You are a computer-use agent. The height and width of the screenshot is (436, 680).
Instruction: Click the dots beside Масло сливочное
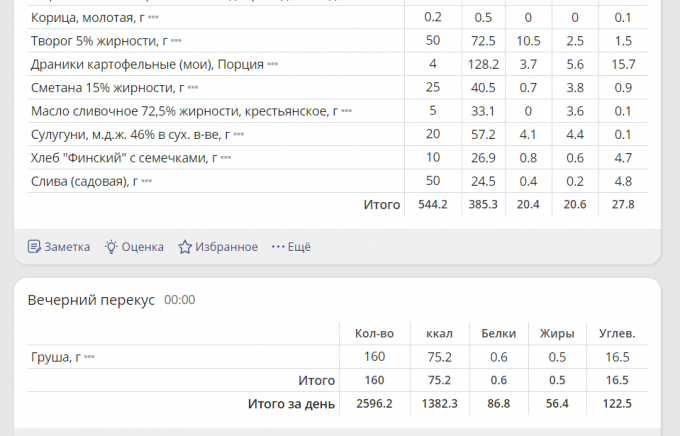pos(346,111)
